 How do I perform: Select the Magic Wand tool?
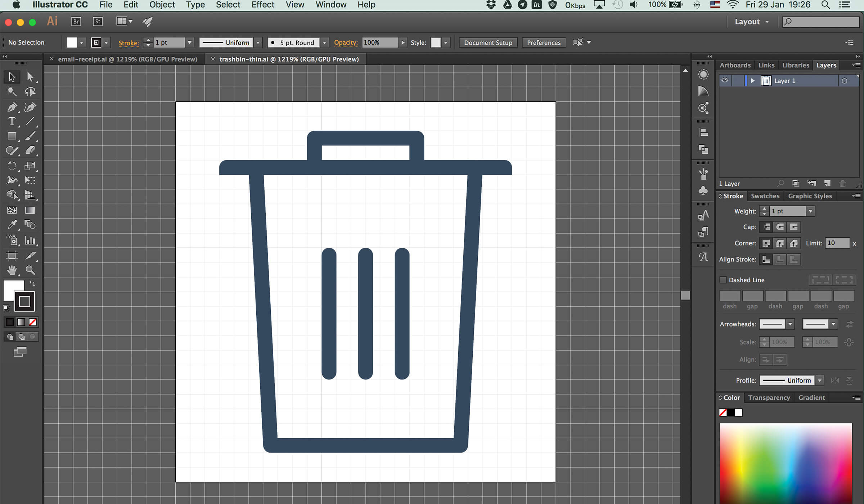coord(12,92)
